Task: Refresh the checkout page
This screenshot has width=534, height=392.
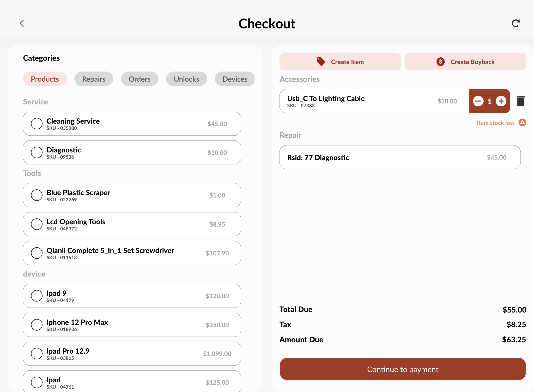Action: pyautogui.click(x=516, y=23)
